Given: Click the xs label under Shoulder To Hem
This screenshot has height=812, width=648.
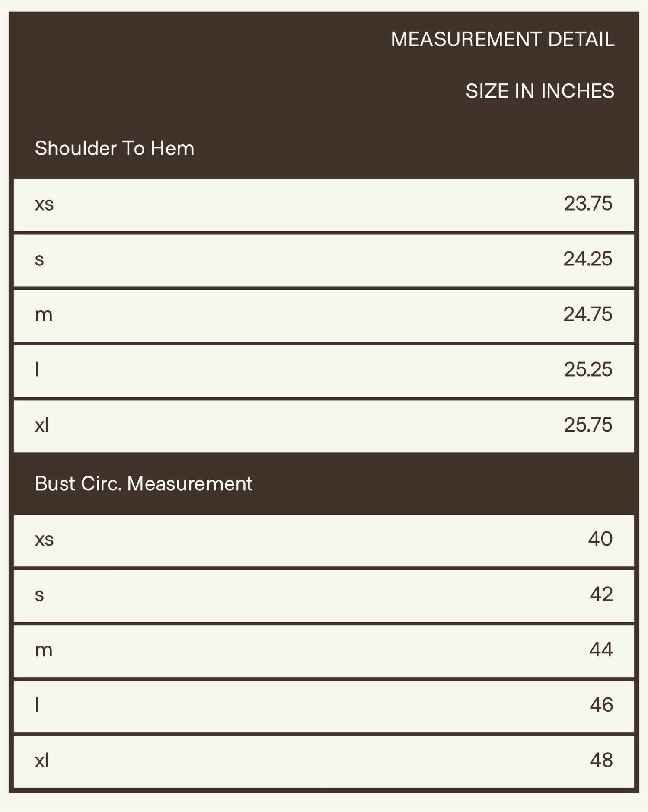Looking at the screenshot, I should pos(44,204).
